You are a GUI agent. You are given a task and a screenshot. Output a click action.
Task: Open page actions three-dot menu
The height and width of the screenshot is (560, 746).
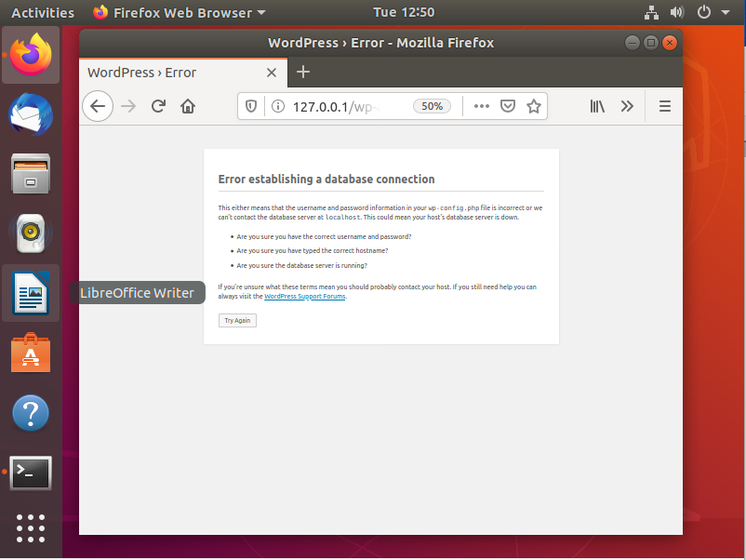pyautogui.click(x=482, y=106)
